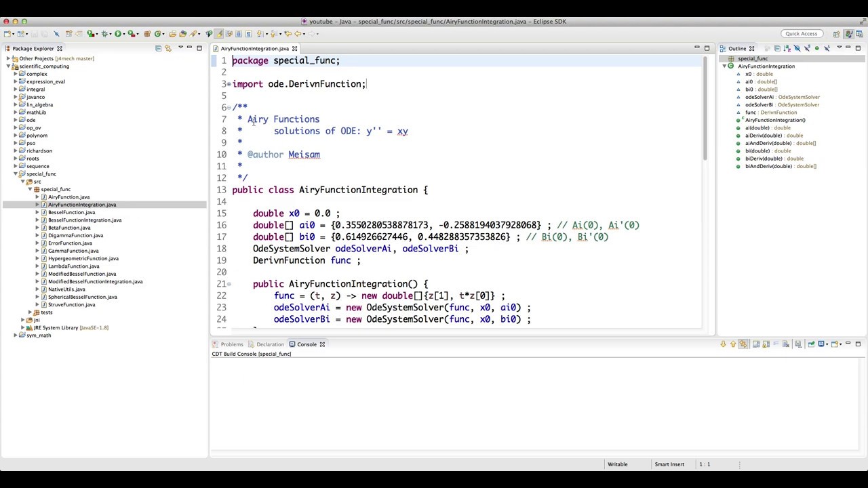Image resolution: width=868 pixels, height=488 pixels.
Task: Close the AiryFunctionIntegration.java editor tab
Action: (x=294, y=49)
